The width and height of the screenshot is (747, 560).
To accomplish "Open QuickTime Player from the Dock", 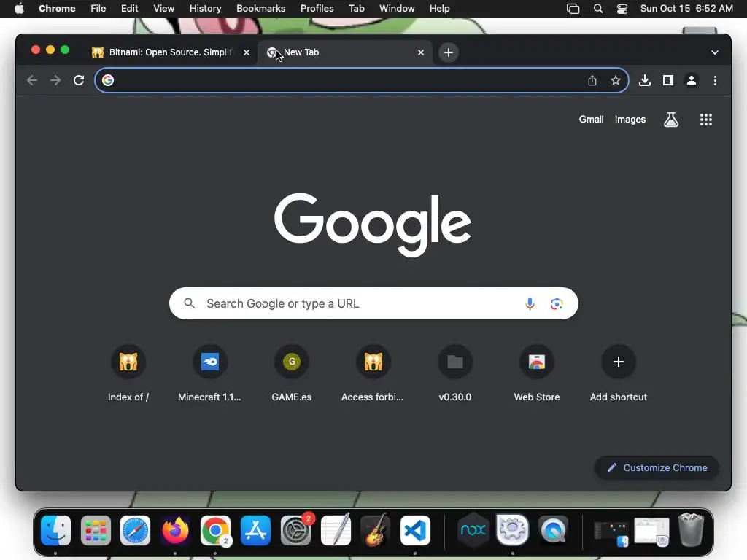I will tap(553, 531).
